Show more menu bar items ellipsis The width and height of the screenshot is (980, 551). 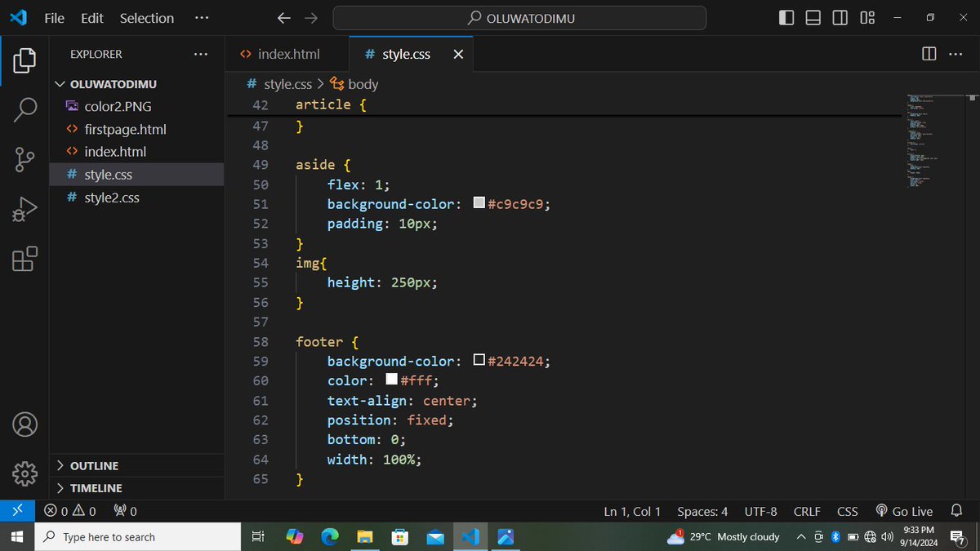201,18
